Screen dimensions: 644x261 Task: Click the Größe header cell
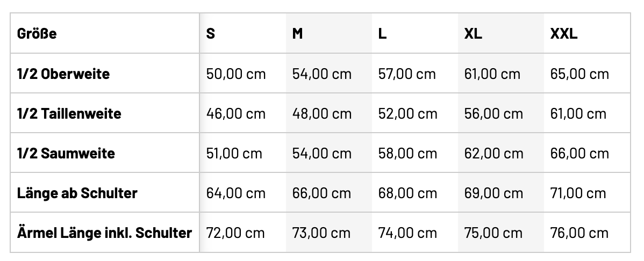click(x=37, y=33)
